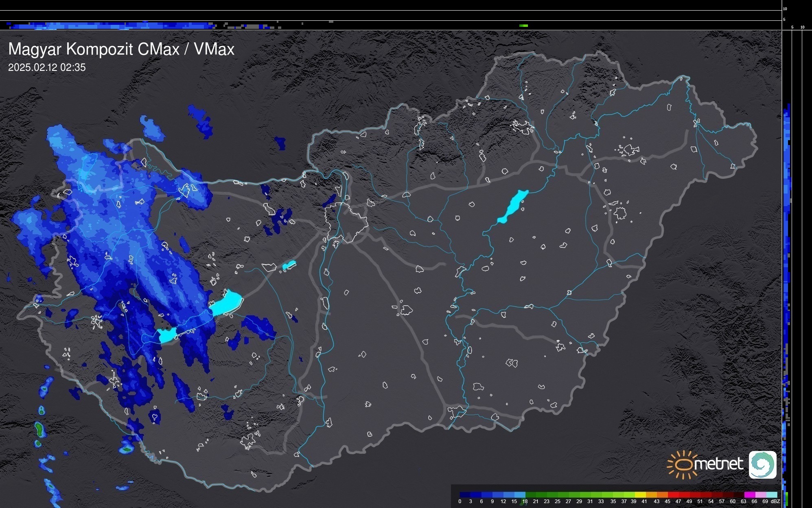Click the dark green 18 dBZ swatch
The height and width of the screenshot is (508, 812).
(x=531, y=495)
